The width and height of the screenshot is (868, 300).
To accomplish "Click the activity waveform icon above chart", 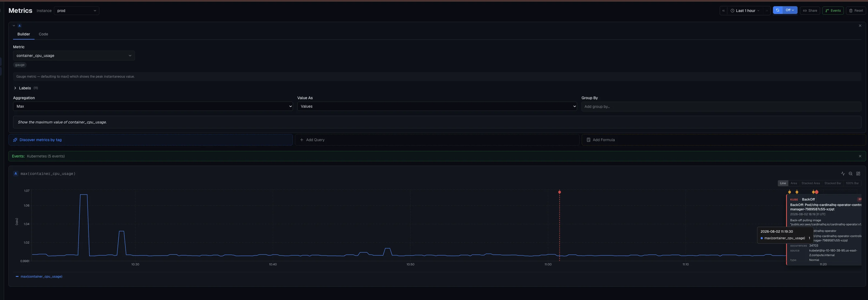I will pos(843,174).
